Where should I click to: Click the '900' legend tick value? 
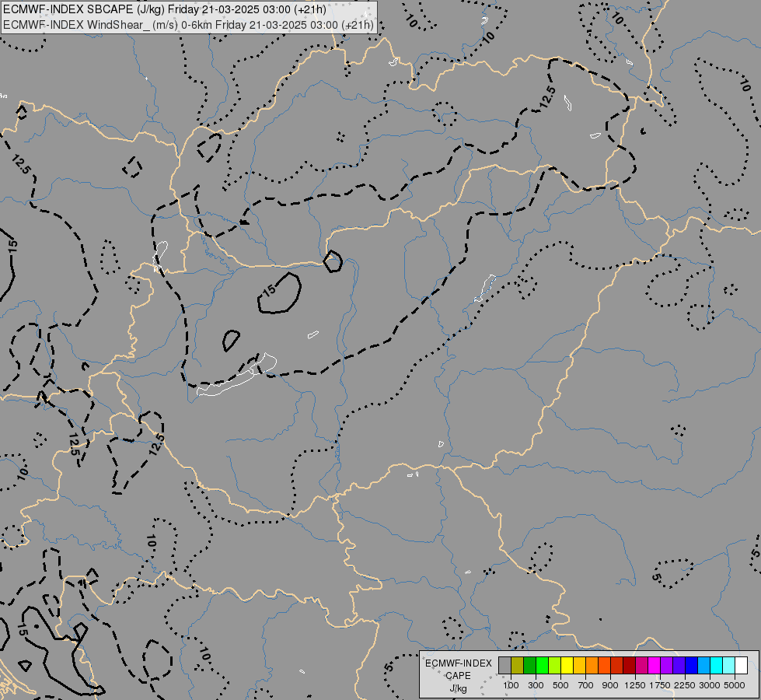[610, 685]
